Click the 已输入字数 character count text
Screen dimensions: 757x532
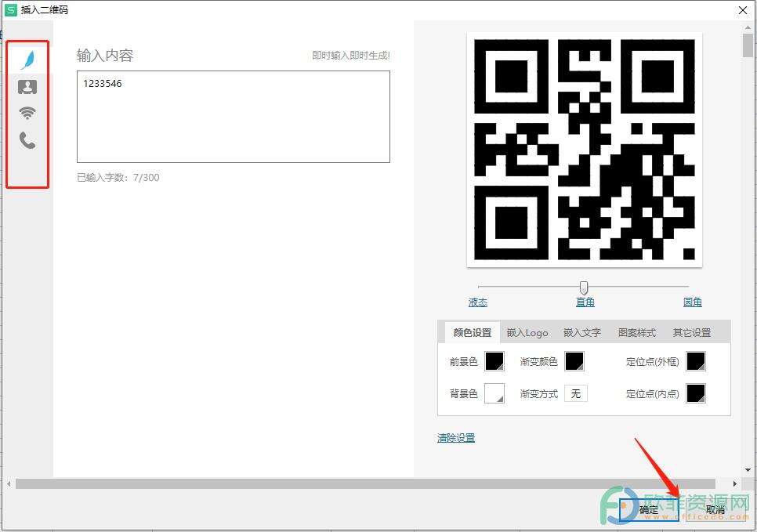click(118, 178)
